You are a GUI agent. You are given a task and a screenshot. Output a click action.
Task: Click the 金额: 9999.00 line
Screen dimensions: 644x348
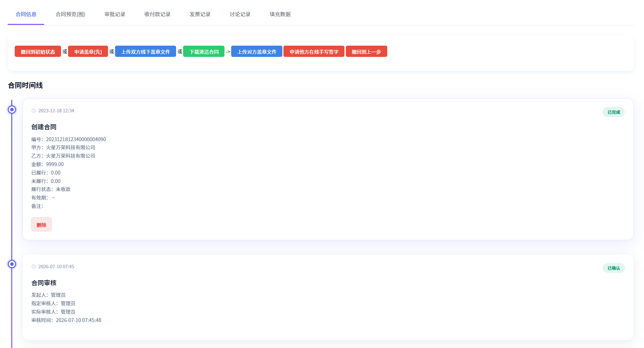point(47,164)
